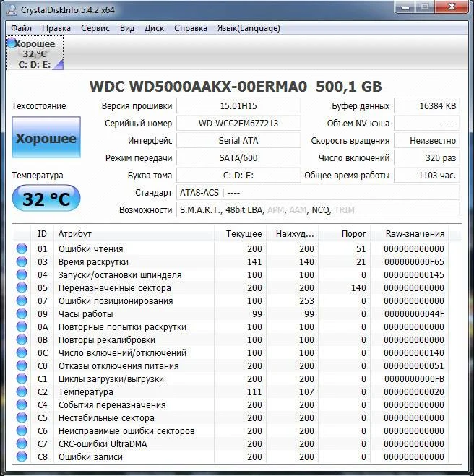474x476 pixels.
Task: Click raw value 00000000051
Action: (x=414, y=365)
